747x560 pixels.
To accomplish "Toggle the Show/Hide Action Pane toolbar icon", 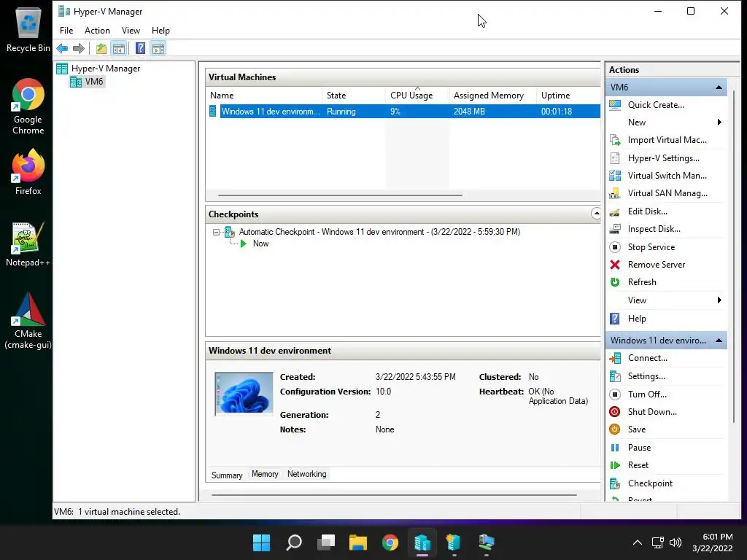I will (x=158, y=48).
